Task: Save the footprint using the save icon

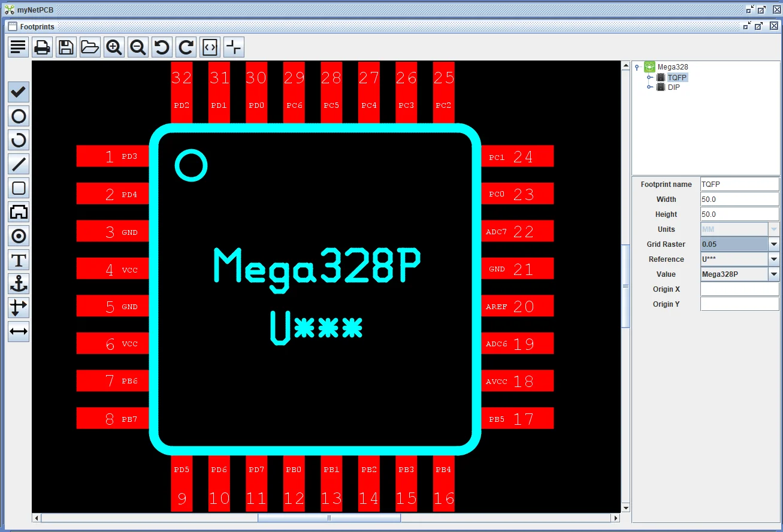Action: (x=66, y=47)
